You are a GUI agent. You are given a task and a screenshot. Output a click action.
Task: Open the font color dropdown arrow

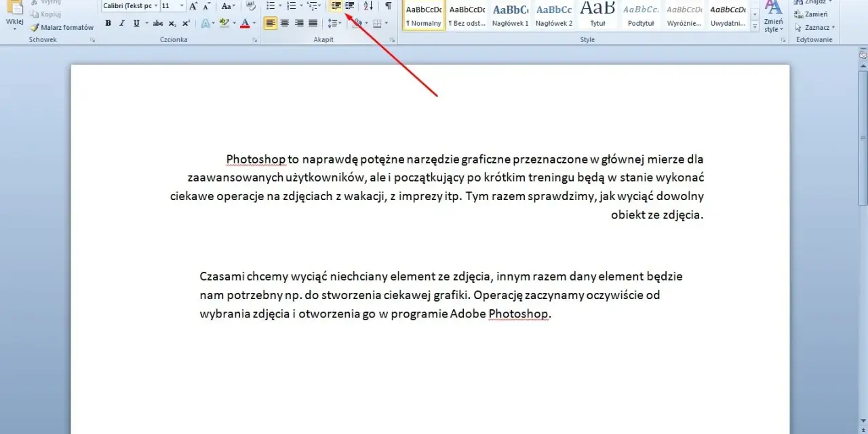(255, 23)
